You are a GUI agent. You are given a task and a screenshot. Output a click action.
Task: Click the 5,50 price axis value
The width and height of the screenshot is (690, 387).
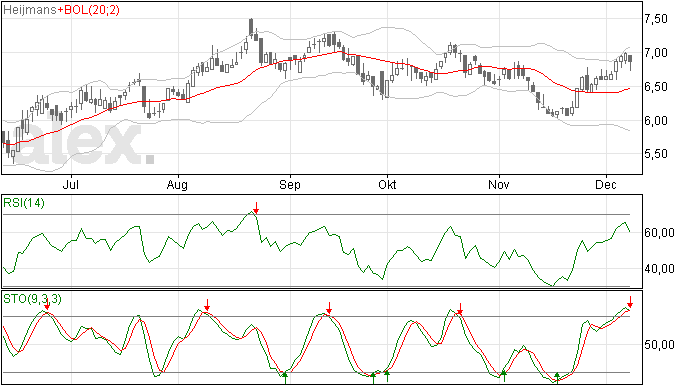pyautogui.click(x=656, y=154)
